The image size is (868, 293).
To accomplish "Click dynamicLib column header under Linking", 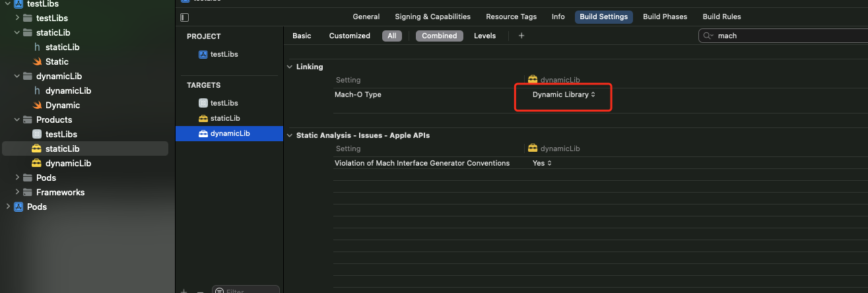I will 554,80.
